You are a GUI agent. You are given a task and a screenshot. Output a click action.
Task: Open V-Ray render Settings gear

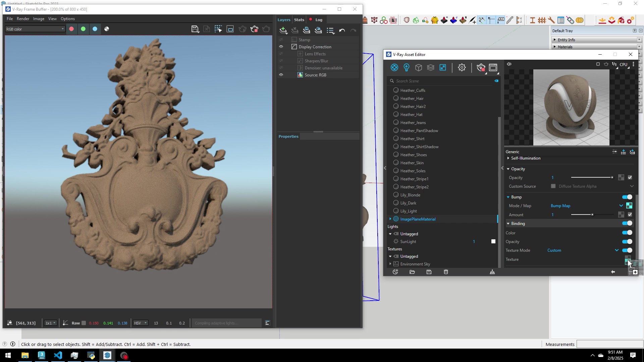click(x=462, y=67)
